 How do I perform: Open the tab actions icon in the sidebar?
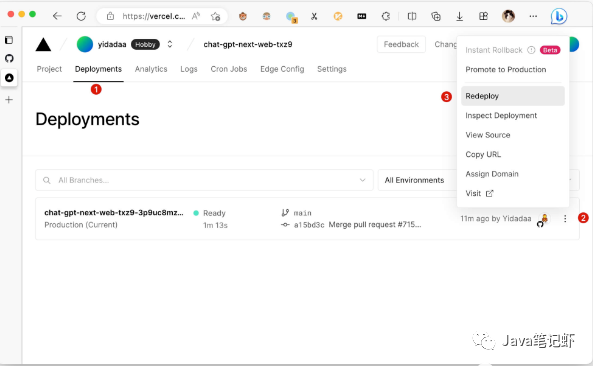point(9,40)
